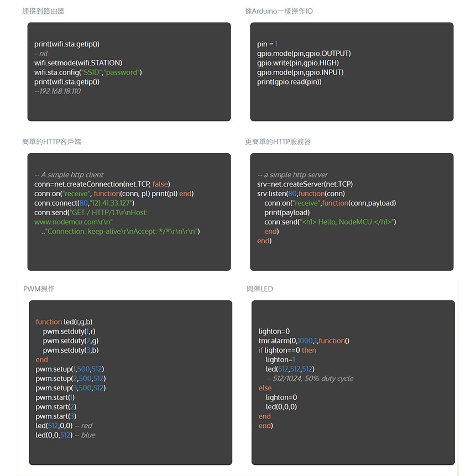Click the '簡單的HTTP客戶端' section heading
This screenshot has width=476, height=476.
pyautogui.click(x=51, y=142)
